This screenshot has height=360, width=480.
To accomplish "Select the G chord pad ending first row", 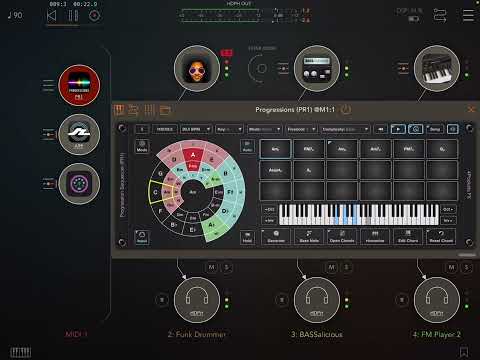I will (442, 149).
